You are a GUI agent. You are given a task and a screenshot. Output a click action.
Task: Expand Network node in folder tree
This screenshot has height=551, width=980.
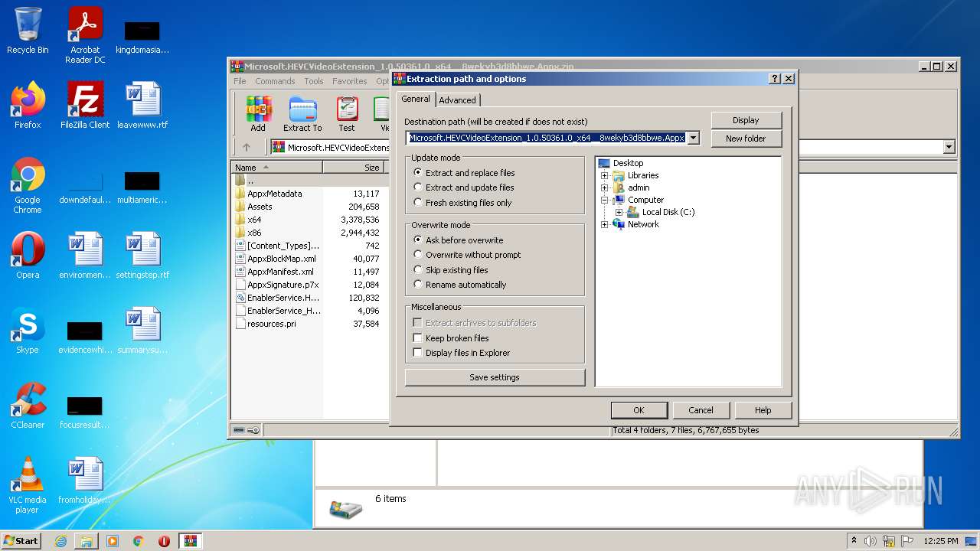(605, 224)
